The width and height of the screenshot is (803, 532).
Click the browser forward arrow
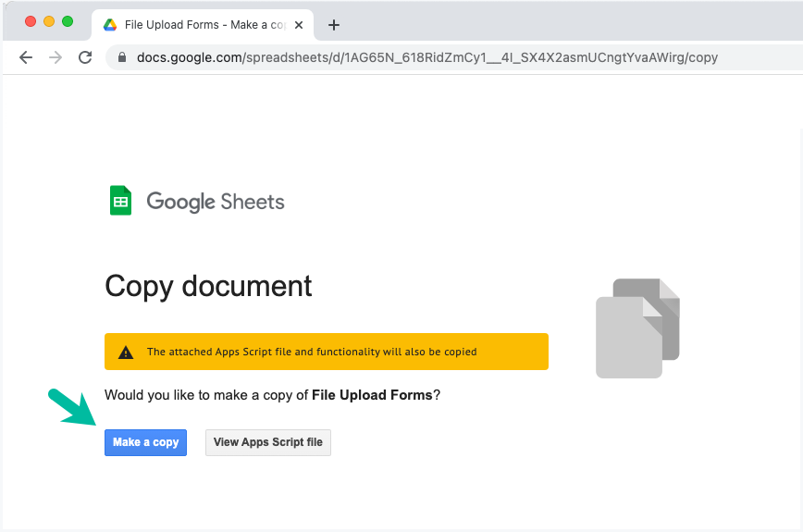[56, 57]
